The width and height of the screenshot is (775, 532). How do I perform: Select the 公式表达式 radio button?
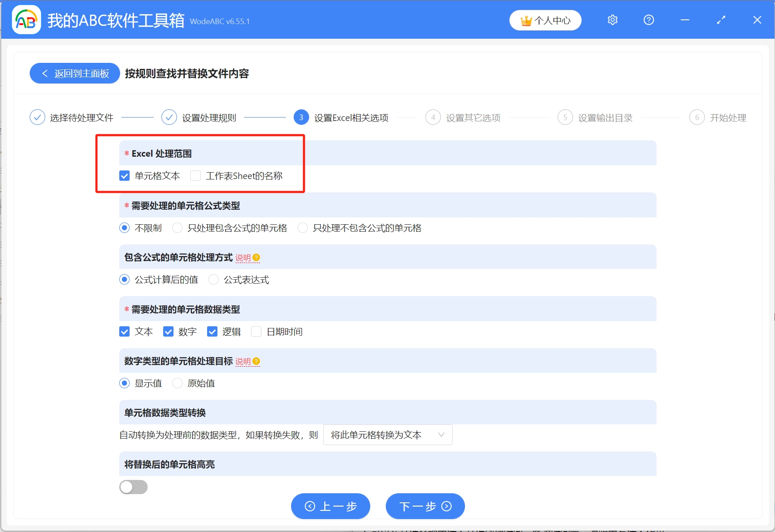click(x=214, y=280)
